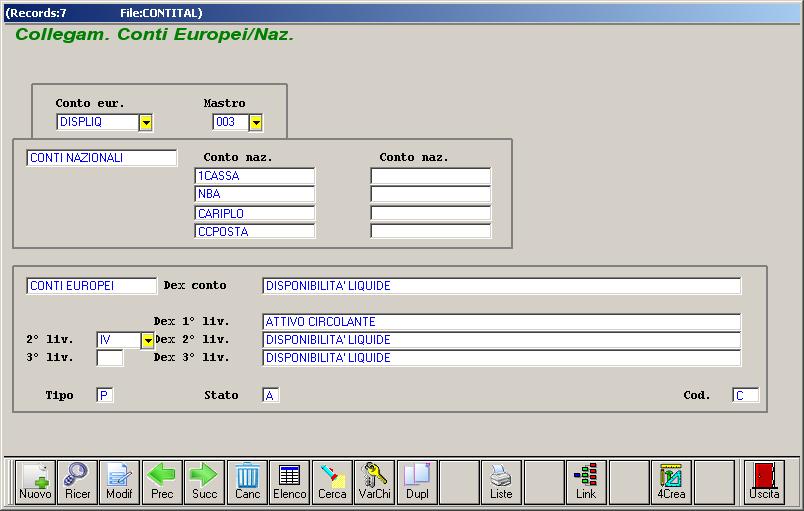The height and width of the screenshot is (511, 804).
Task: Open the Ricer search tool
Action: (x=77, y=482)
